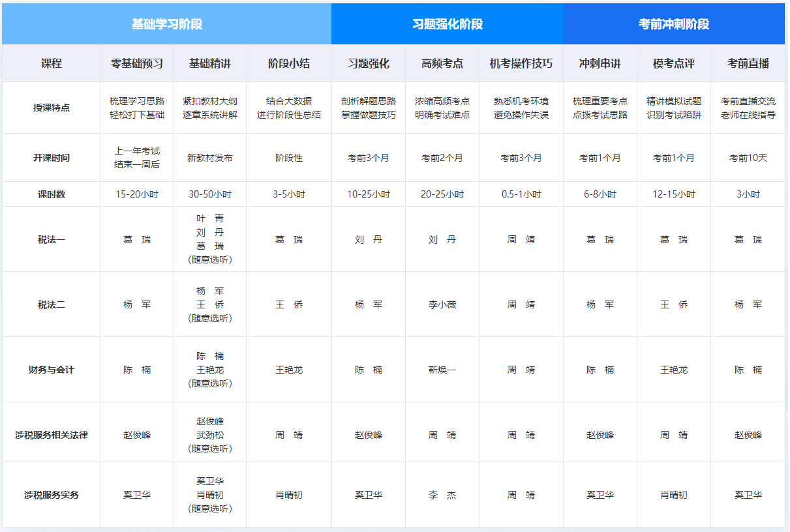Click the 基础学习阶段 stage header
The width and height of the screenshot is (790, 532).
click(167, 24)
